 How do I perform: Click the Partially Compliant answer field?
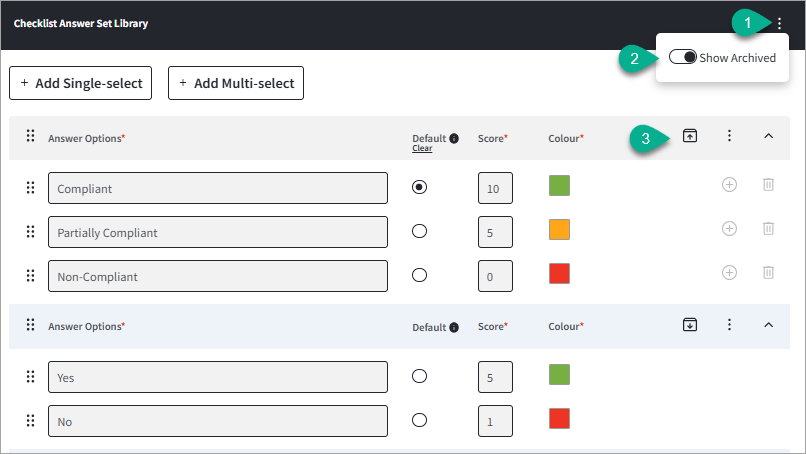[218, 232]
